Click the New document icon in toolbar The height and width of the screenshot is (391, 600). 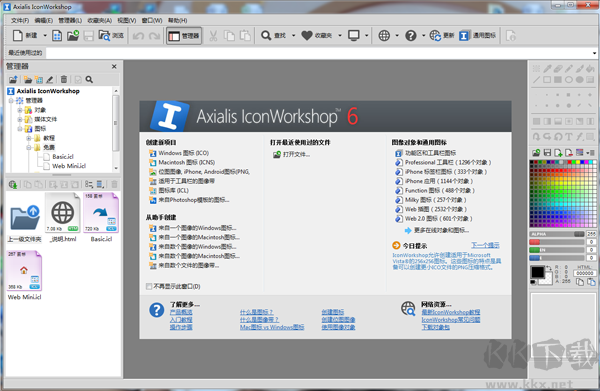18,36
